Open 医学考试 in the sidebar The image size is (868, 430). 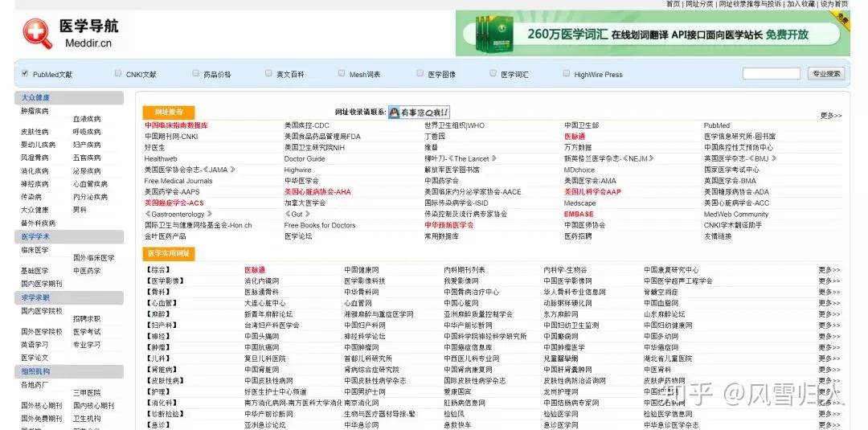tap(87, 332)
